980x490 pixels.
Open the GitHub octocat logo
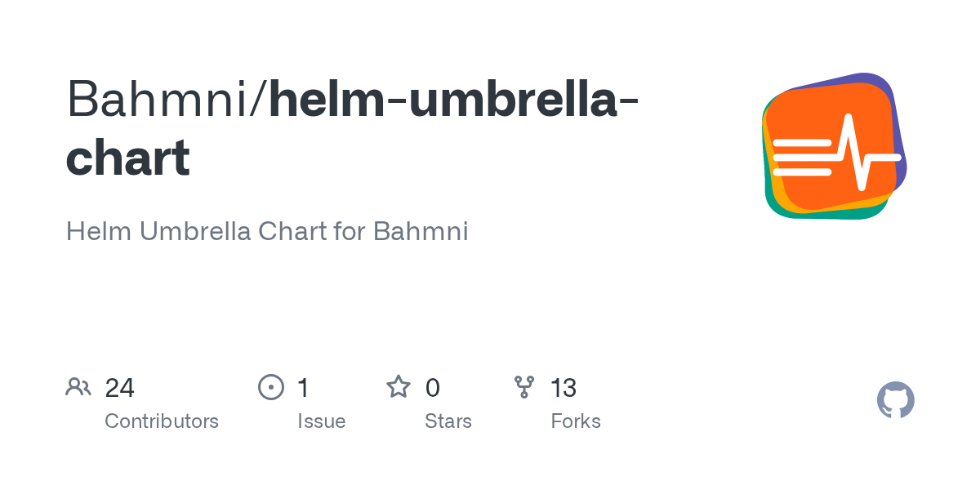pyautogui.click(x=896, y=400)
